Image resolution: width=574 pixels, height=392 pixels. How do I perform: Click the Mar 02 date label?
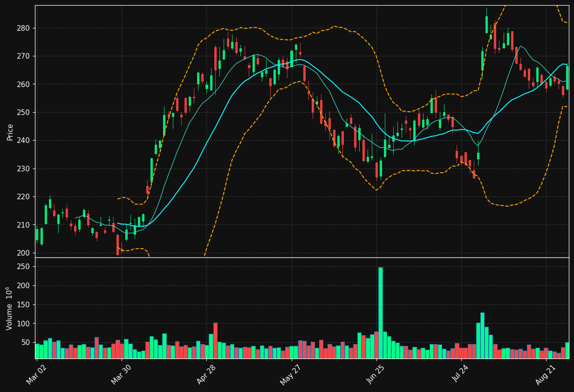[37, 374]
